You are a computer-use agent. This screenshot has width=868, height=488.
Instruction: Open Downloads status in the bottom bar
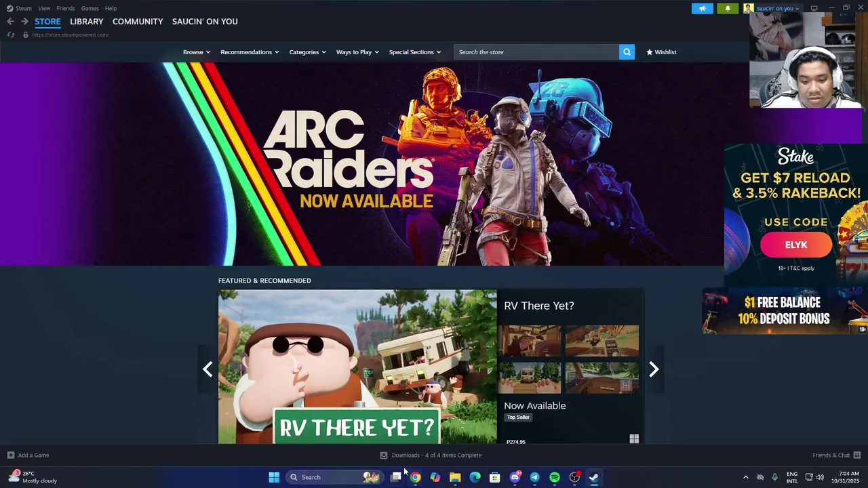click(x=431, y=455)
